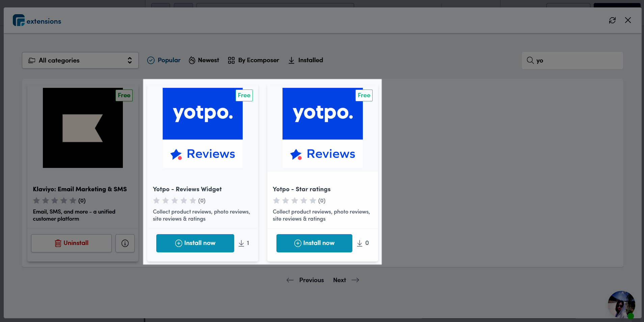Image resolution: width=644 pixels, height=322 pixels.
Task: Click the Yotpo Star ratings description text
Action: pos(321,215)
